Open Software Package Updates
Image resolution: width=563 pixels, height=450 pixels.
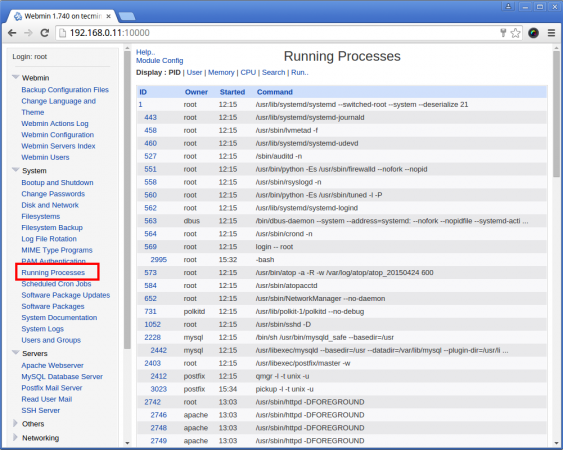pos(66,295)
